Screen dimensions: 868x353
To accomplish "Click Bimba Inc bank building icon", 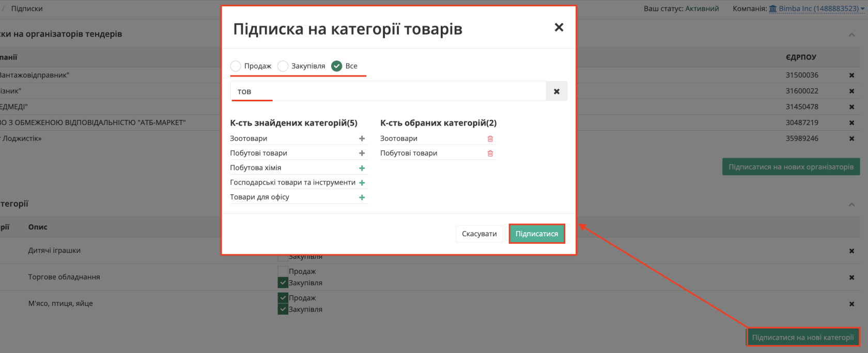I will (x=773, y=9).
